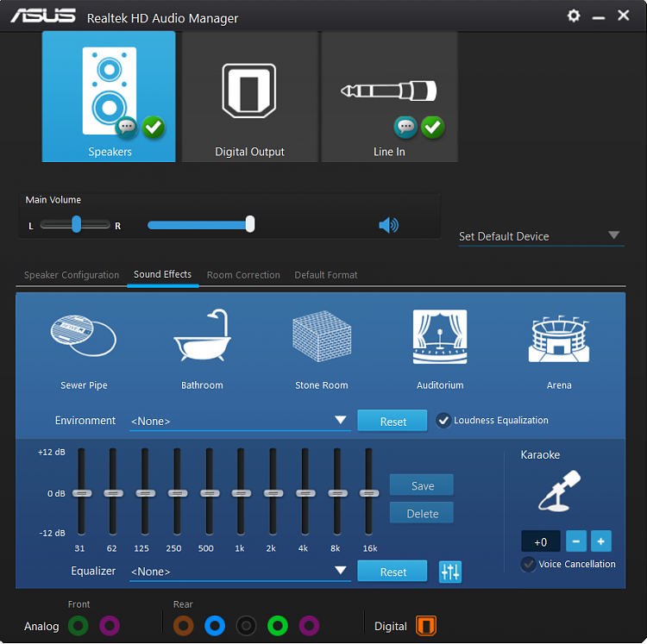This screenshot has height=644, width=647.
Task: Click Line In communication device bubble icon
Action: click(405, 127)
